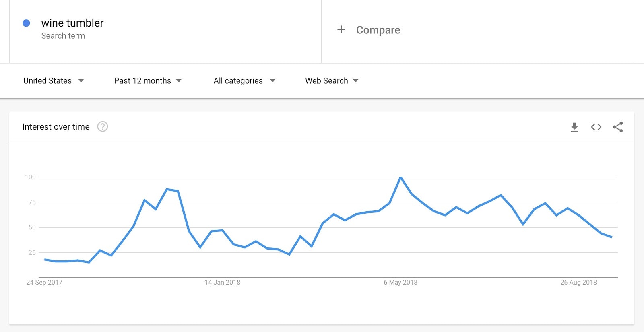
Task: Click the Interest over time heading
Action: (x=56, y=127)
